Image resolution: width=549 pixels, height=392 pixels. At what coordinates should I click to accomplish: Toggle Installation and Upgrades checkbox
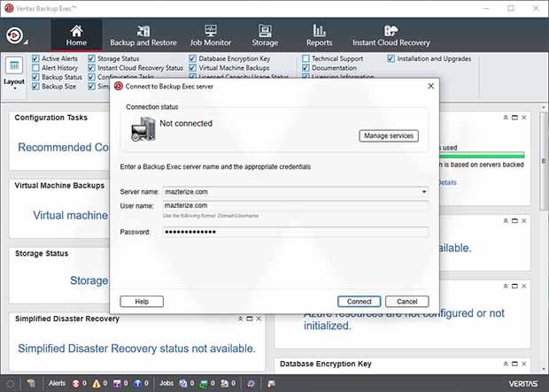[x=390, y=58]
